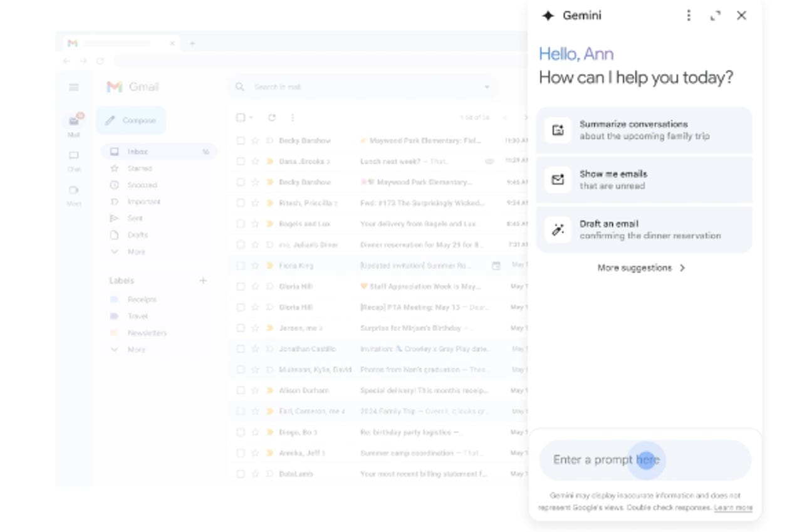Open Mail in the Gmail side rail
Image resolution: width=802 pixels, height=532 pixels.
tap(74, 125)
